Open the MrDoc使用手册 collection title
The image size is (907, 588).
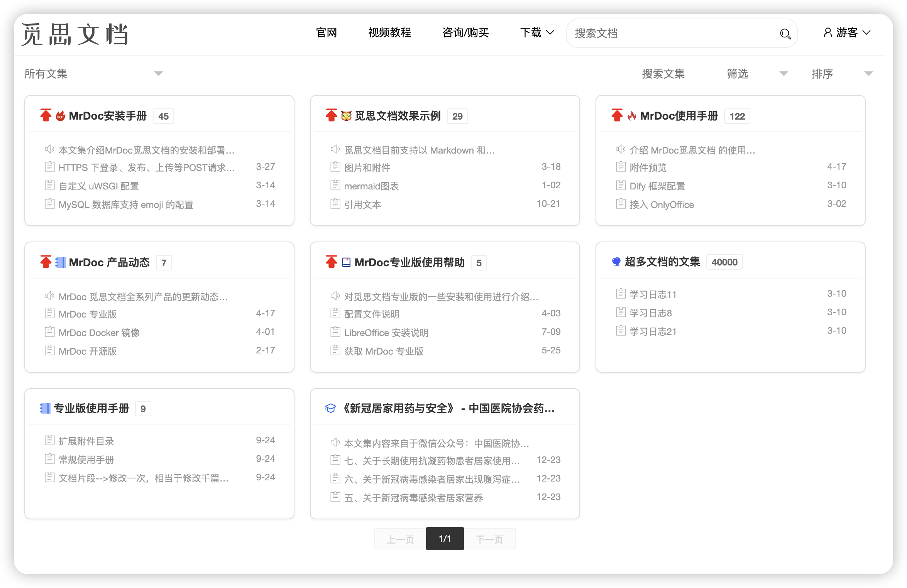[679, 116]
